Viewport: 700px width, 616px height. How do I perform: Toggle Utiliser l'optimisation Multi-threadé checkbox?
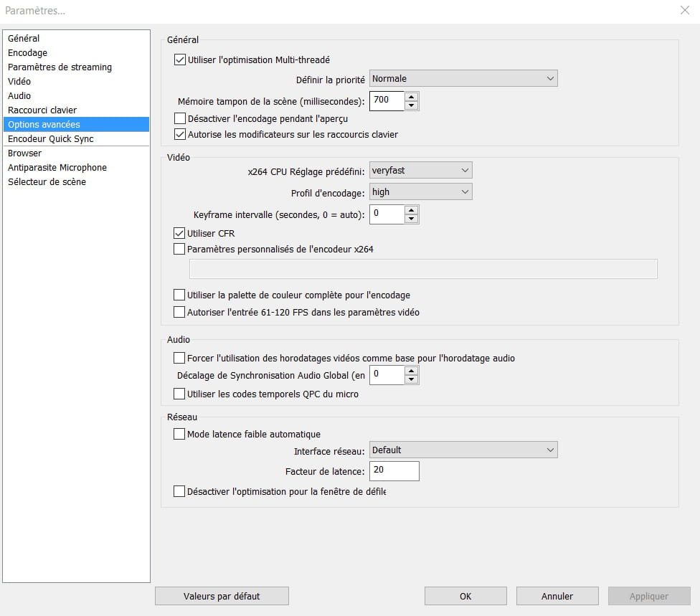pyautogui.click(x=180, y=60)
